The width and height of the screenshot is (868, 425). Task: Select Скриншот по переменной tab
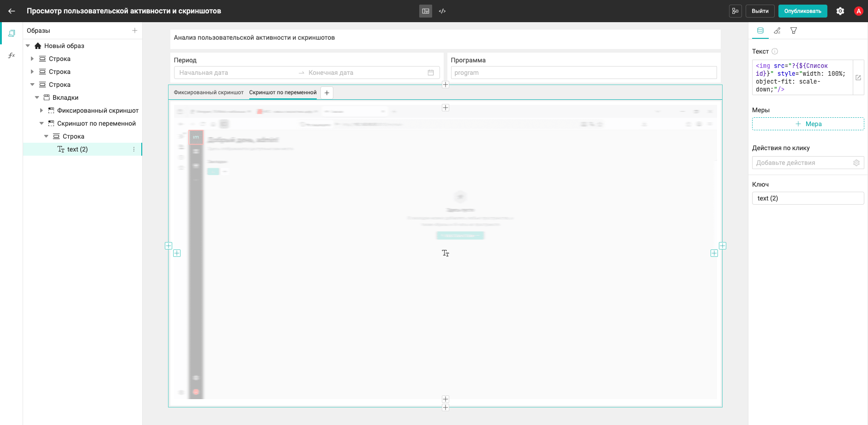pos(283,92)
